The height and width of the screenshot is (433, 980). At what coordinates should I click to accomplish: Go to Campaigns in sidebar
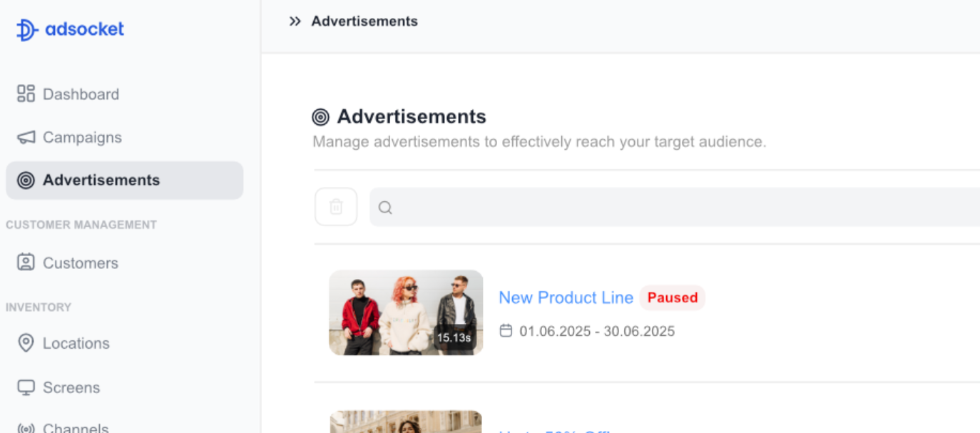click(82, 137)
